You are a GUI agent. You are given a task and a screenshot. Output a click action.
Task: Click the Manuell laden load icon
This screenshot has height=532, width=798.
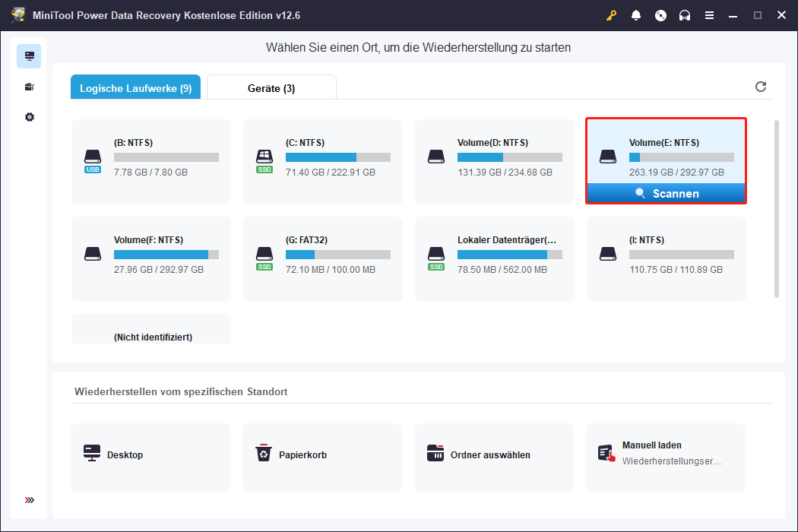[x=606, y=453]
